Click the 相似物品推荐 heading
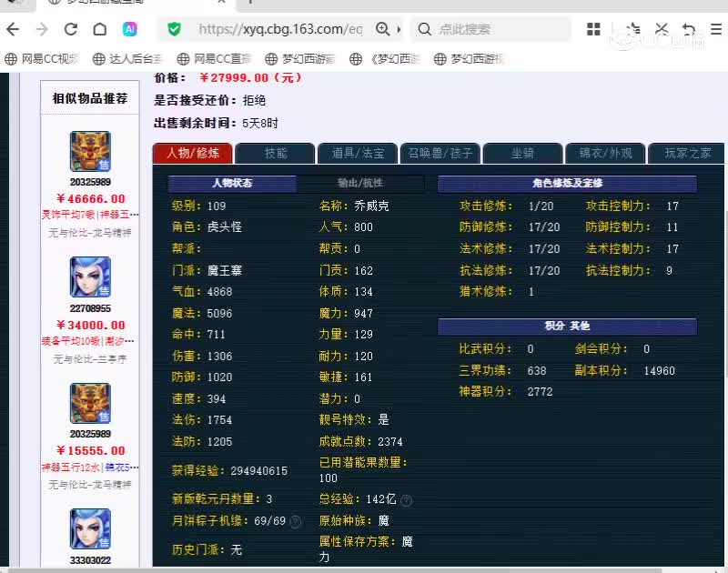 90,98
